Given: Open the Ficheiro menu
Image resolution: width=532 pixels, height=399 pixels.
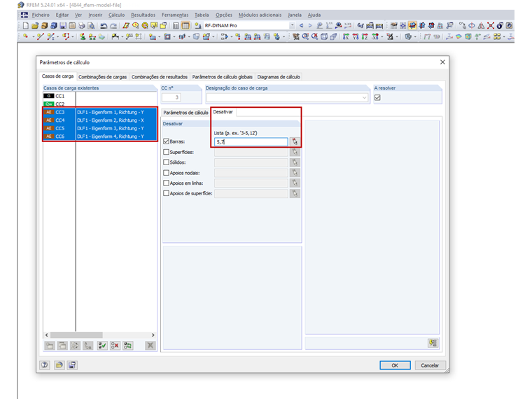Looking at the screenshot, I should pyautogui.click(x=41, y=15).
